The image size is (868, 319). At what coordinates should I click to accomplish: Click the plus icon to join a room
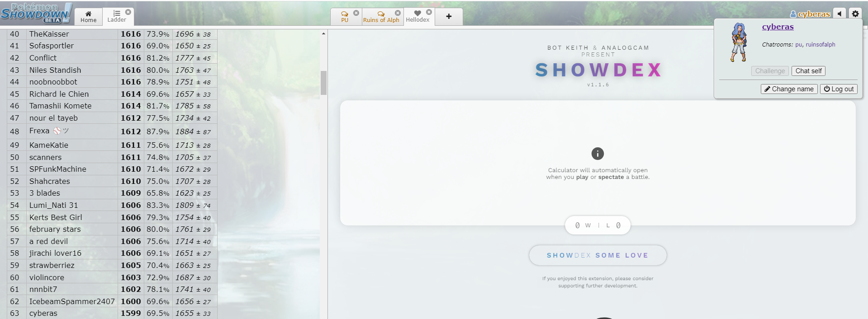[449, 16]
